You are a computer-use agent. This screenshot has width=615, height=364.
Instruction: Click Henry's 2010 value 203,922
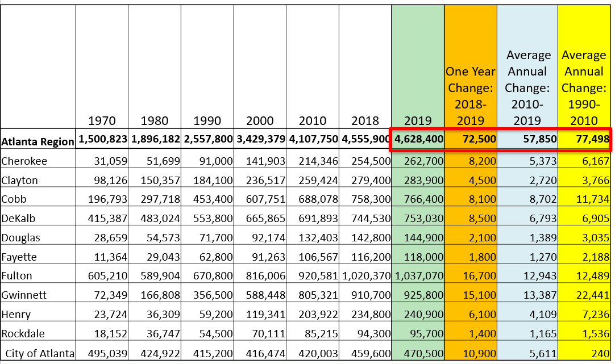click(x=313, y=315)
